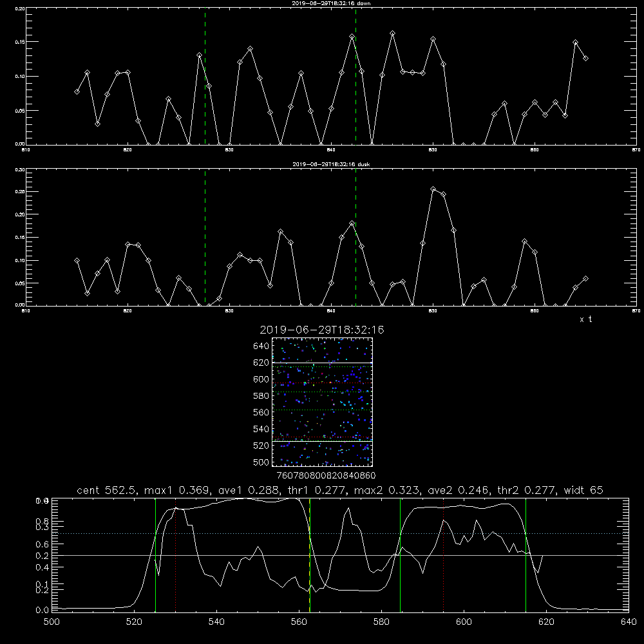Click the "x t" label below dusk plot

[x=585, y=319]
